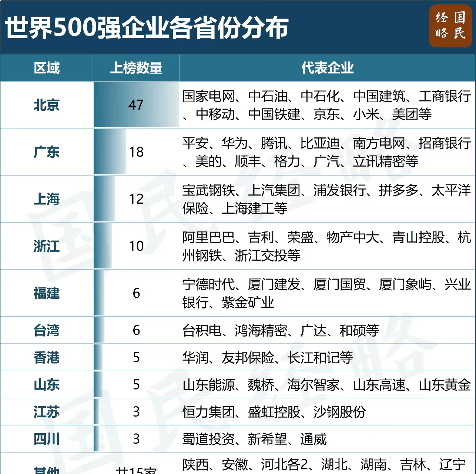Click company text starting with 宁德时代
This screenshot has height=474, width=476.
(326, 293)
